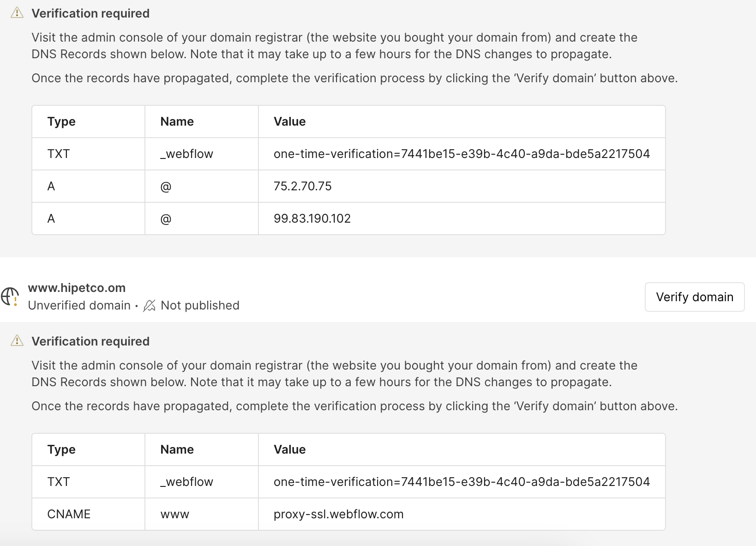
Task: Click the Not published label
Action: tap(200, 305)
